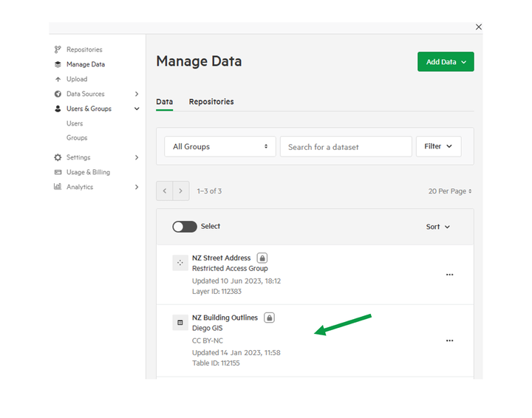Toggle the Select switch on
This screenshot has height=418, width=532.
pos(185,227)
